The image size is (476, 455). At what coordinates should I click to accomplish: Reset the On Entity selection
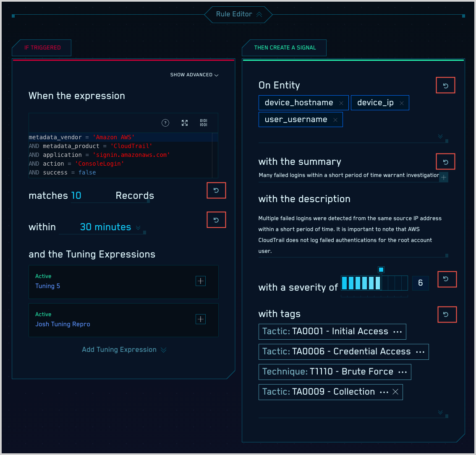click(446, 86)
